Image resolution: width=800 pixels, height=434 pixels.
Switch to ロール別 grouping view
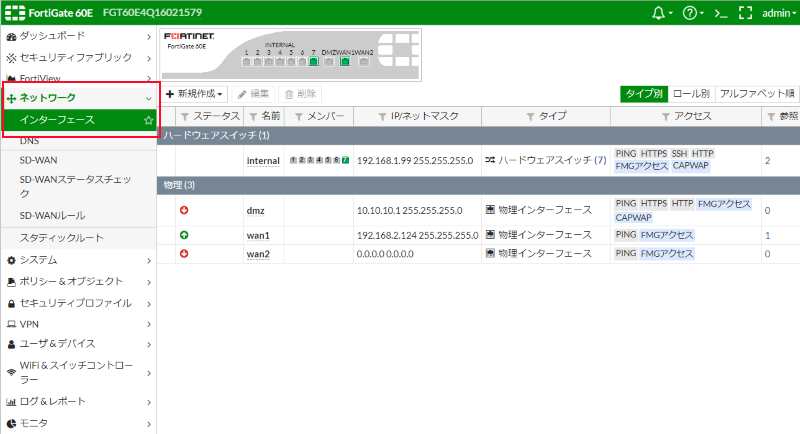tap(691, 93)
